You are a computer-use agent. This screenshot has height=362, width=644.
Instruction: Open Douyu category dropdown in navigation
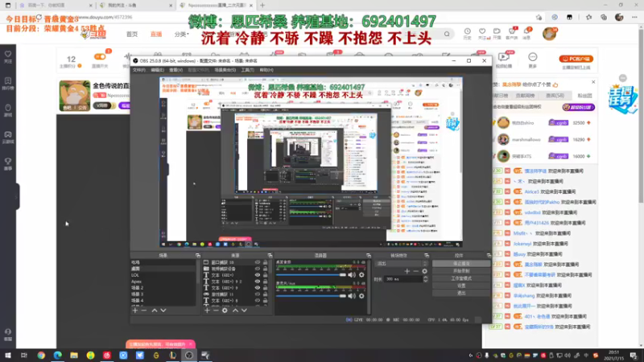[x=181, y=34]
